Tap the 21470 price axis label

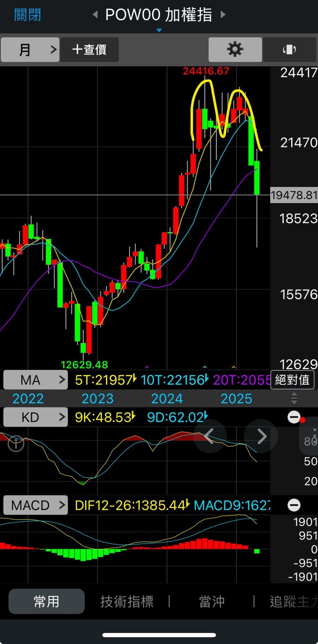[299, 143]
